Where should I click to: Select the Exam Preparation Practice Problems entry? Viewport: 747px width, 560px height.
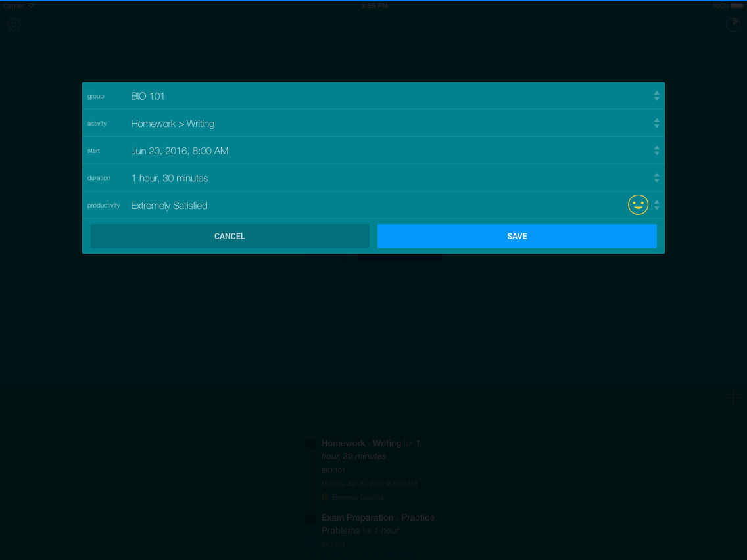[372, 530]
